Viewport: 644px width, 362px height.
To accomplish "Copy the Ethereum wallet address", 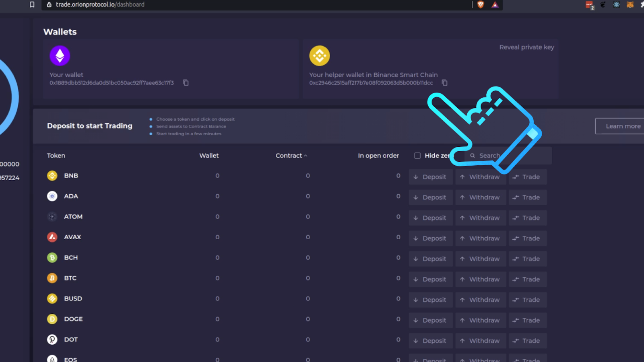I will (x=186, y=83).
